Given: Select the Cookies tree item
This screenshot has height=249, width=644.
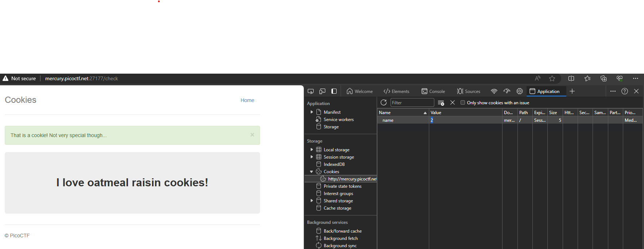Looking at the screenshot, I should pos(331,172).
